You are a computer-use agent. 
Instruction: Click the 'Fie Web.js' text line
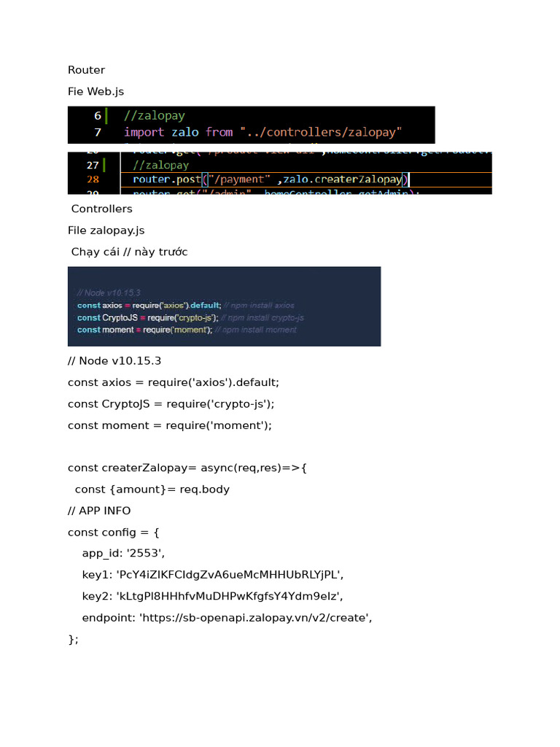[x=96, y=91]
